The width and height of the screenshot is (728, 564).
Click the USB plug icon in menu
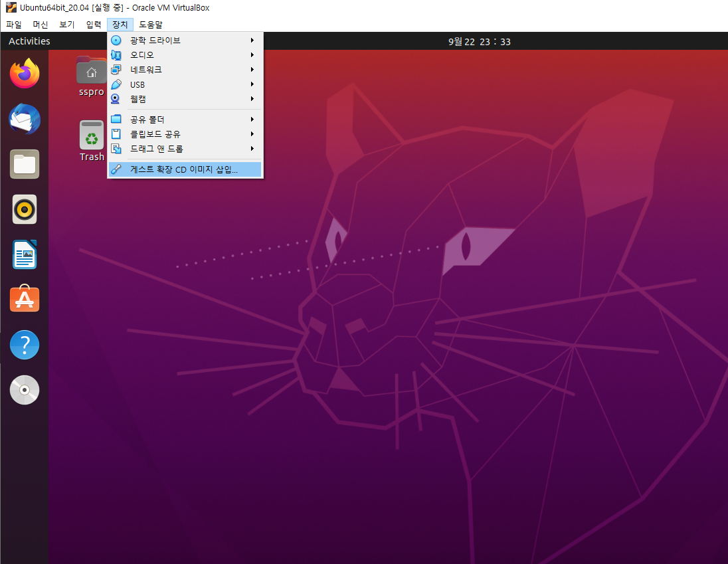116,84
